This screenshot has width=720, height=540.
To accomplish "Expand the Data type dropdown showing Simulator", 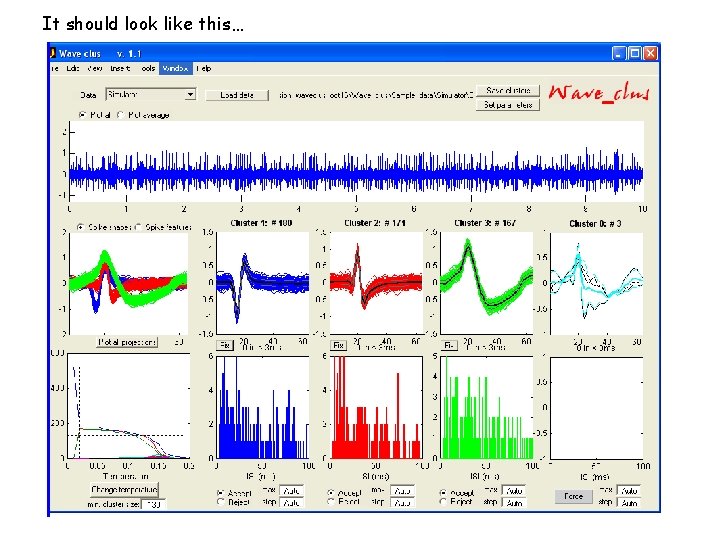I will [151, 95].
